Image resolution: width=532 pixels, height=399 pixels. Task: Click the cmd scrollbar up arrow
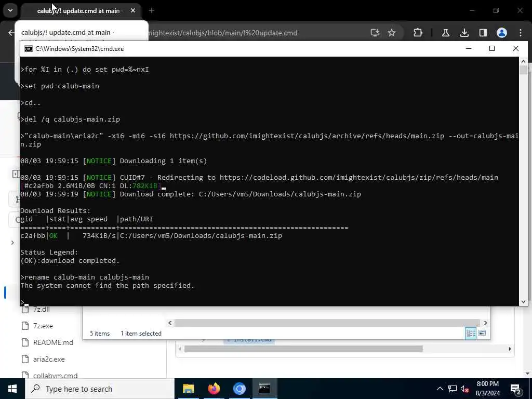click(x=523, y=61)
